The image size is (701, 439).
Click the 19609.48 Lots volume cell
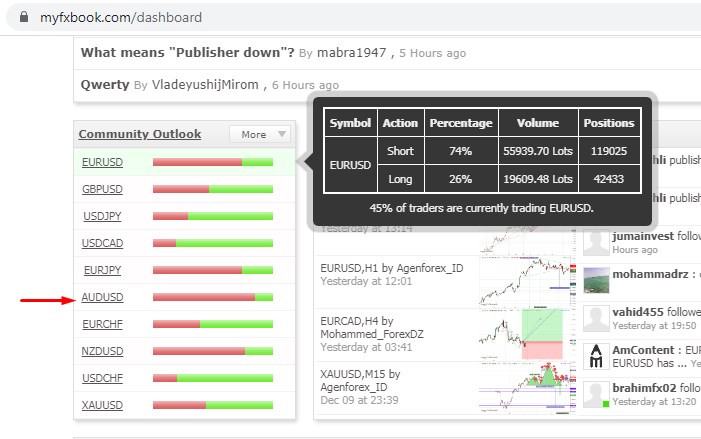(x=538, y=179)
